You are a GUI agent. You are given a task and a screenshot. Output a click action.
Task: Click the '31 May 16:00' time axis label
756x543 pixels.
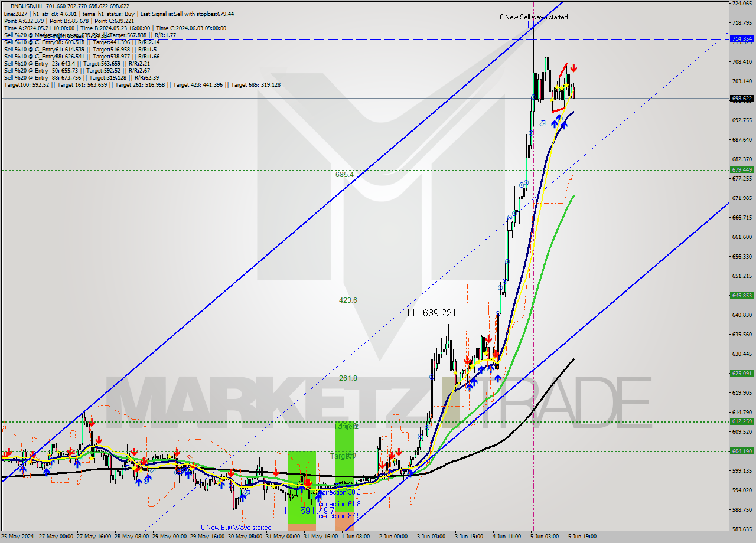[321, 537]
